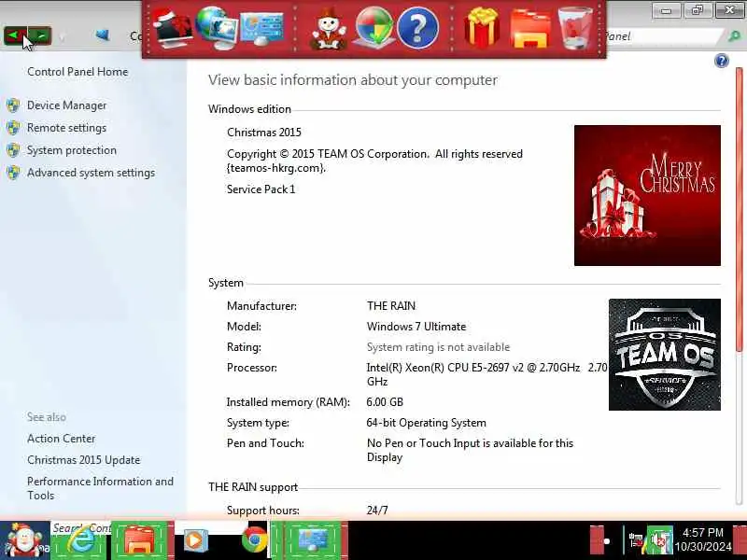Launch Google Chrome from the taskbar
This screenshot has width=747, height=560.
click(254, 540)
